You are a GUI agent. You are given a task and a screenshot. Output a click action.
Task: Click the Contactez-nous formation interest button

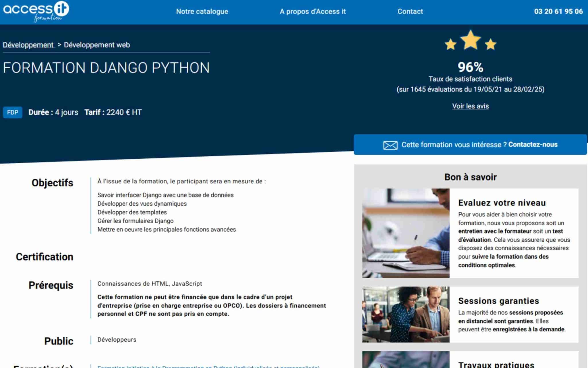pos(470,145)
